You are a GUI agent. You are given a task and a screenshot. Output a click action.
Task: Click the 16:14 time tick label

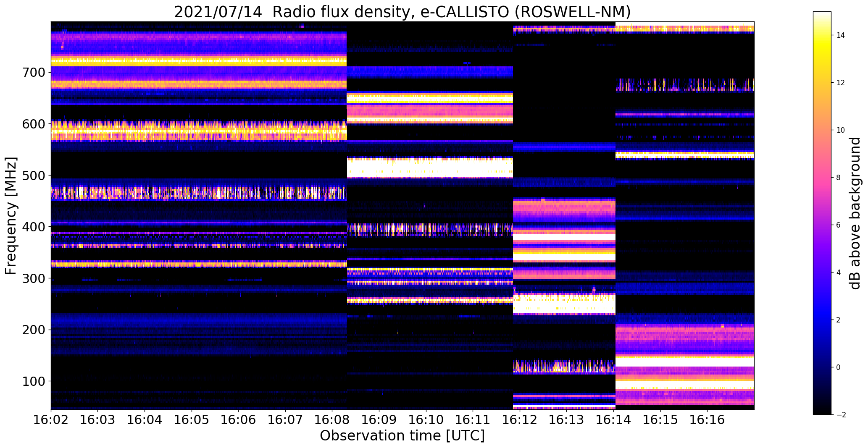614,419
